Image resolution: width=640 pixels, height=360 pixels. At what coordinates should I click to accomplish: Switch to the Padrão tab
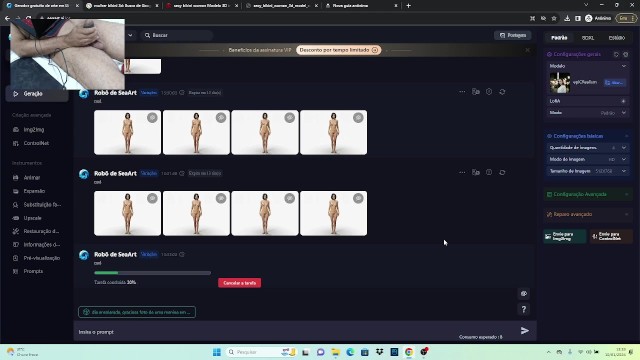[559, 38]
